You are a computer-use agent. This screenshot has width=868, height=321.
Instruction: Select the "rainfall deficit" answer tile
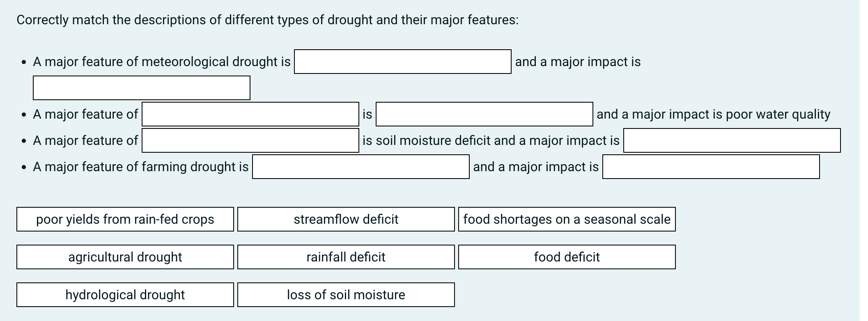coord(346,257)
